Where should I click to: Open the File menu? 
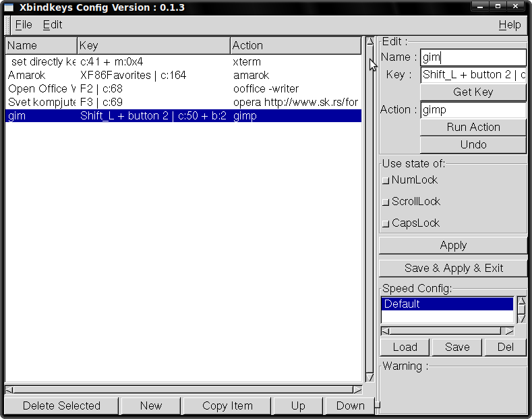tap(24, 25)
